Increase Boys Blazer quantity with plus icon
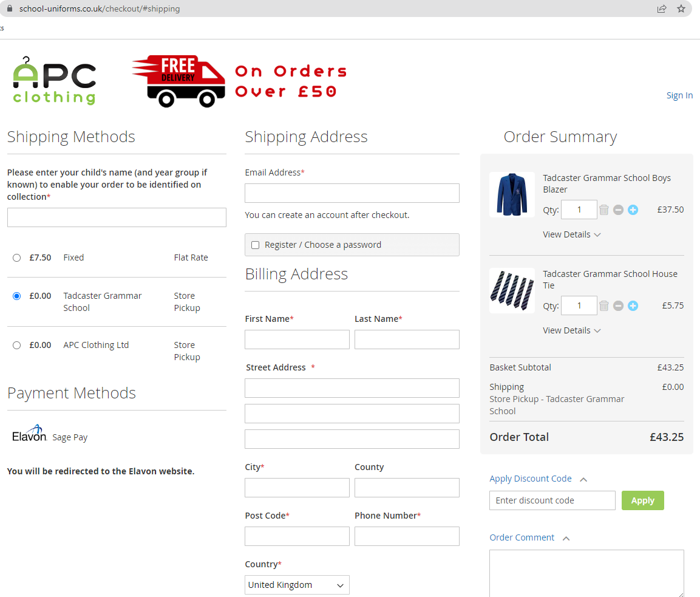 pos(633,210)
